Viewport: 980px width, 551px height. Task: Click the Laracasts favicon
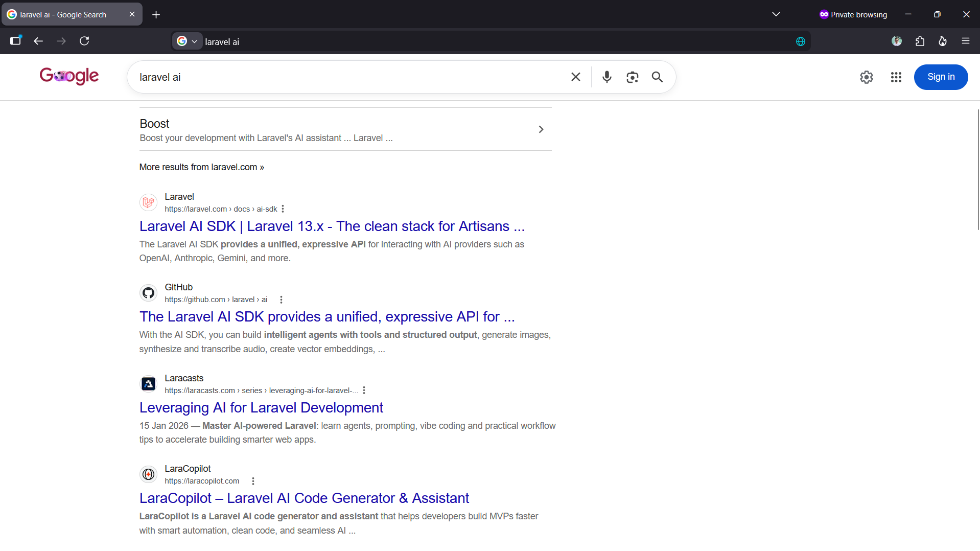pos(148,384)
